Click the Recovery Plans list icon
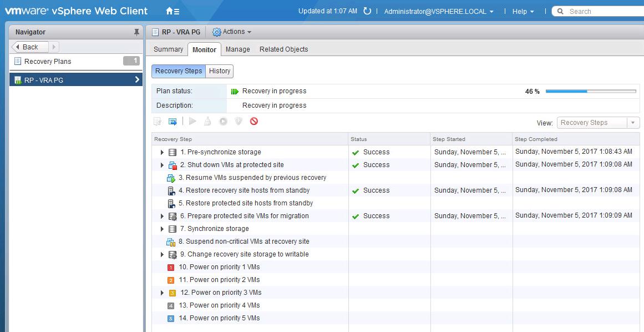 [x=17, y=61]
